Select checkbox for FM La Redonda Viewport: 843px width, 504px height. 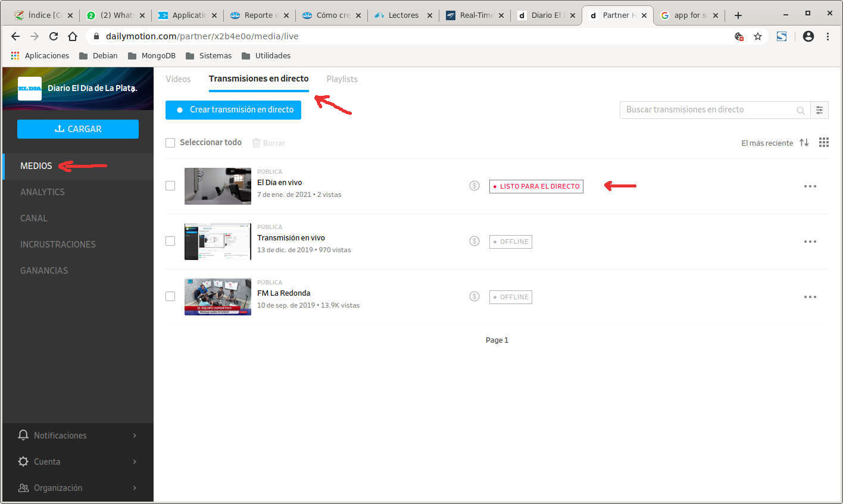[170, 296]
